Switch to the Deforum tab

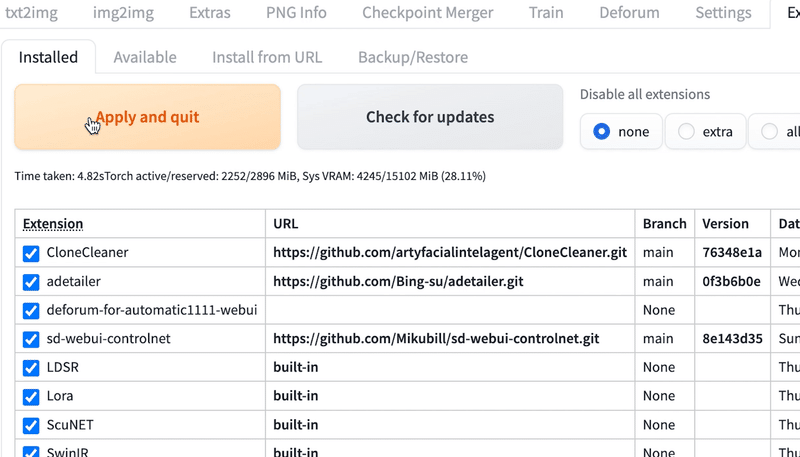tap(629, 13)
